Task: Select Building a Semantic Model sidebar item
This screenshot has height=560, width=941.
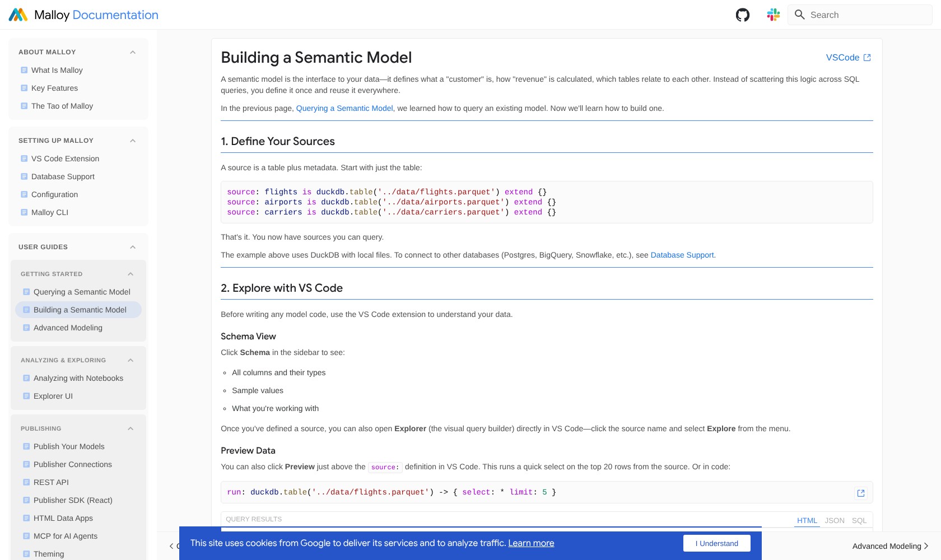Action: tap(78, 310)
